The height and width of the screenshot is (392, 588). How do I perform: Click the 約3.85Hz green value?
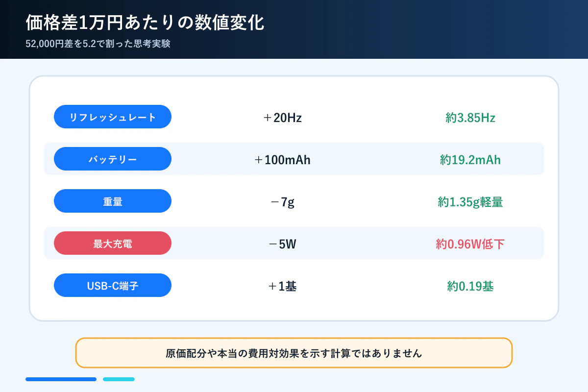[470, 118]
